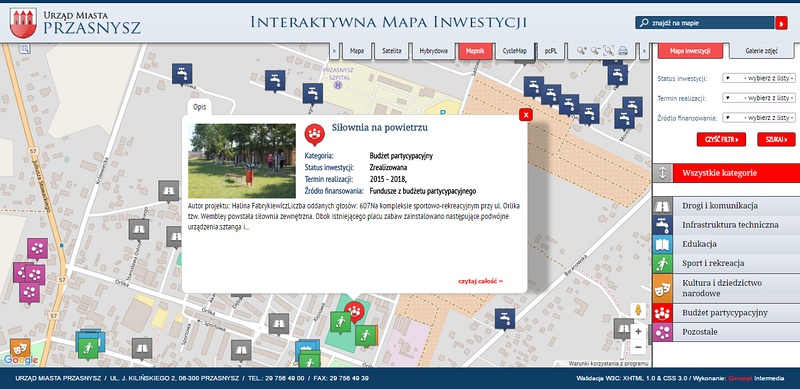Open czytaj całość link in popup
This screenshot has width=800, height=389.
click(480, 281)
